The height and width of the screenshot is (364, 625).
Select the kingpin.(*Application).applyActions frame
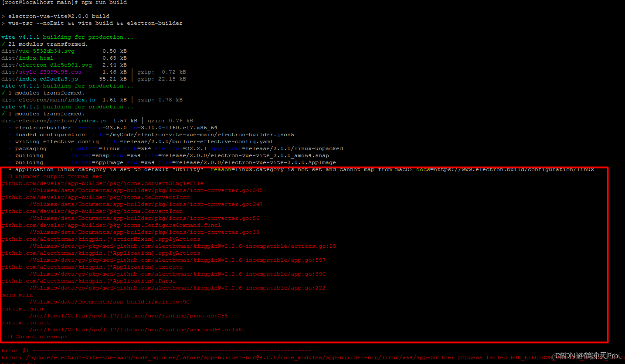coord(101,253)
